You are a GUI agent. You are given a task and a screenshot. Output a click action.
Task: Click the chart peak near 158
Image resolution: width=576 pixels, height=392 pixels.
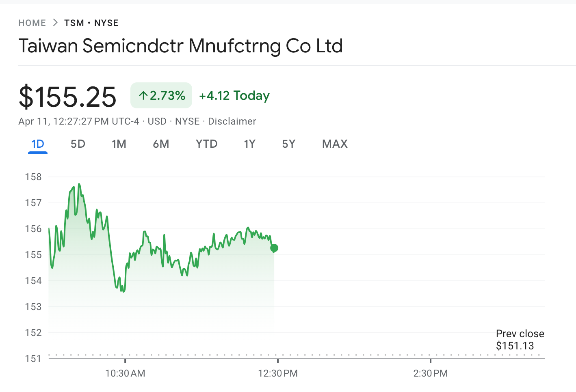79,184
